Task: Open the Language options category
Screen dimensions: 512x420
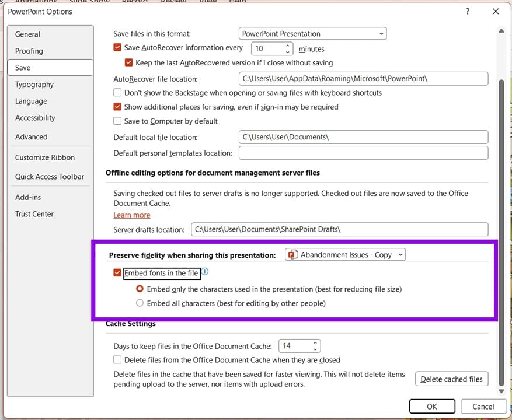Action: click(50, 101)
